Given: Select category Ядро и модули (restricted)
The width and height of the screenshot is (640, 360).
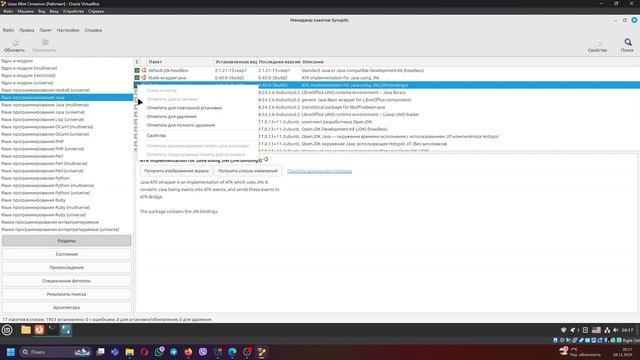Looking at the screenshot, I should pos(66,76).
